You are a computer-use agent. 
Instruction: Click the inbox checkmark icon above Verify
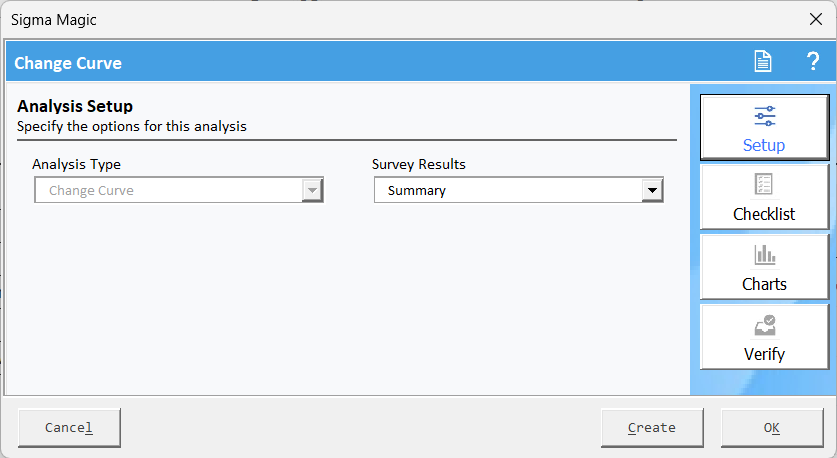pyautogui.click(x=764, y=325)
